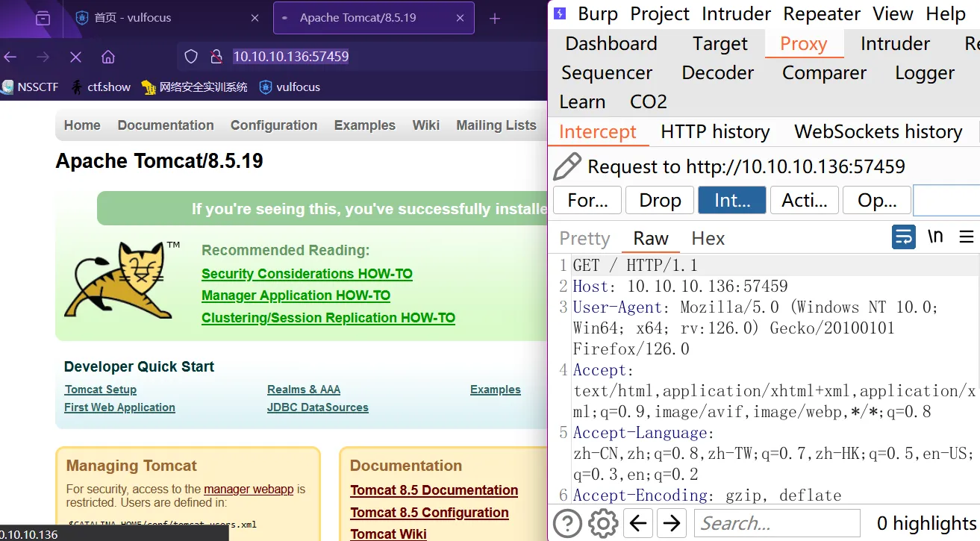Open the Burp menu
980x541 pixels.
coord(598,14)
